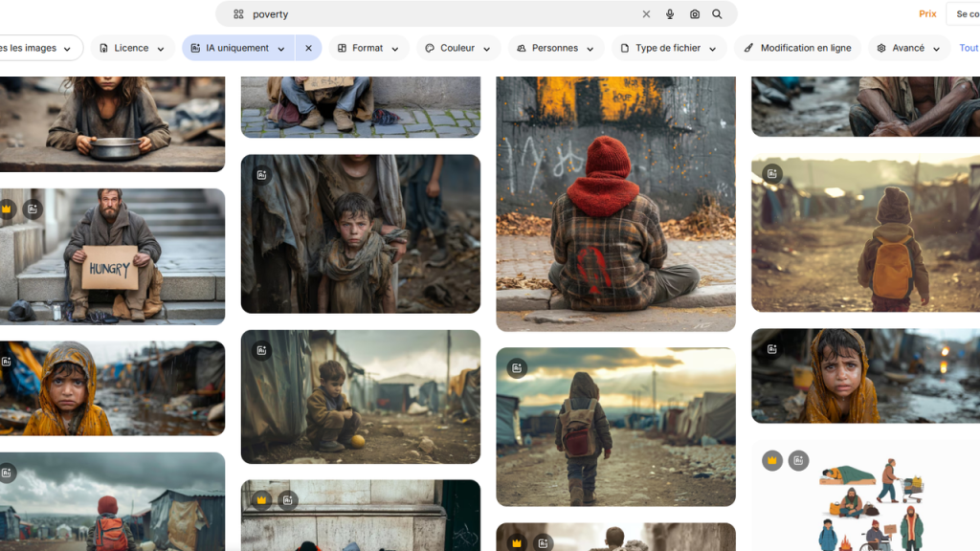
Task: Toggle the Modification en ligne filter
Action: 797,47
